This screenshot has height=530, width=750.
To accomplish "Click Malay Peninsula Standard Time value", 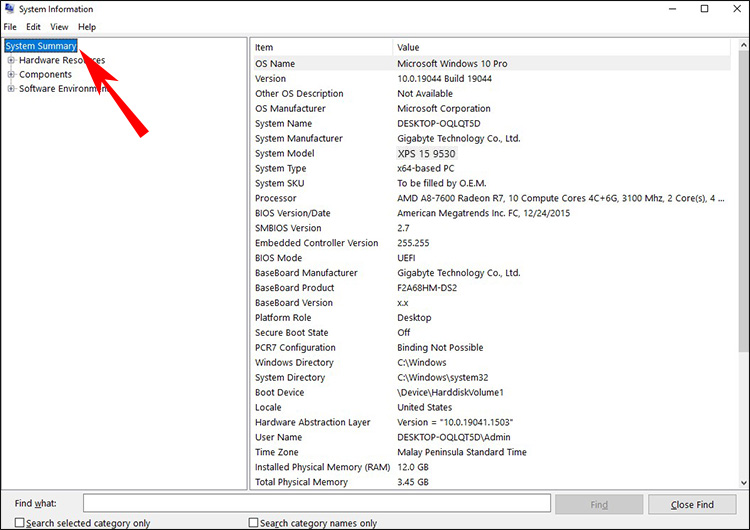I will pyautogui.click(x=462, y=452).
